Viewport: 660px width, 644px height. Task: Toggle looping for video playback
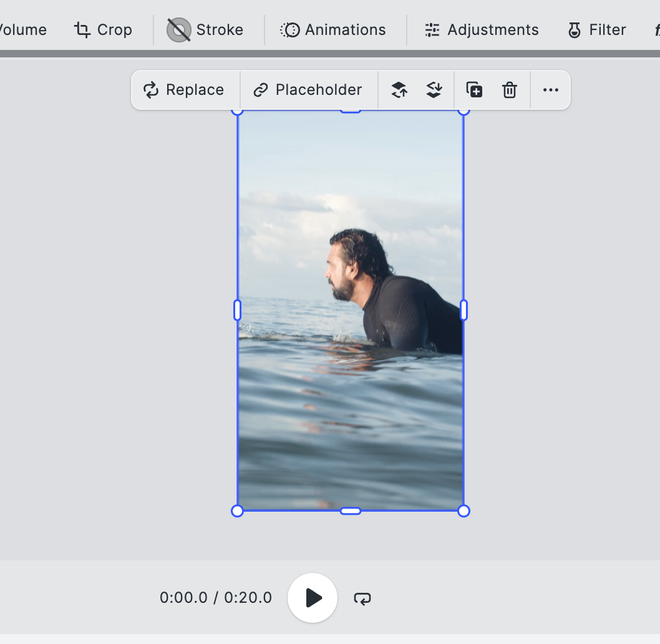pos(362,597)
